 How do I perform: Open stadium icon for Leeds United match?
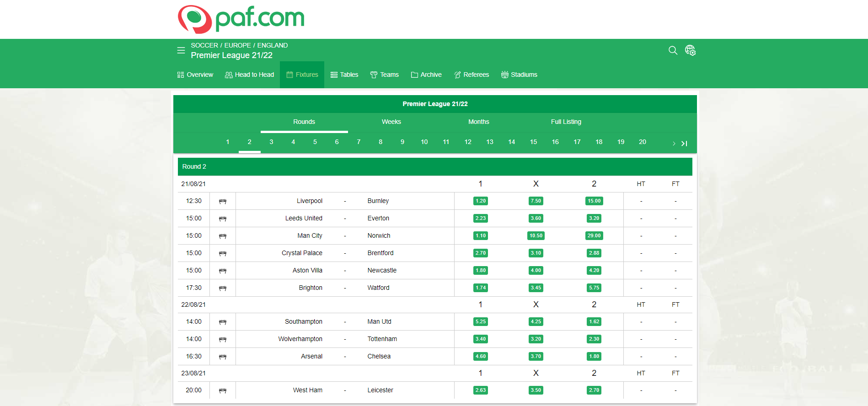[223, 219]
